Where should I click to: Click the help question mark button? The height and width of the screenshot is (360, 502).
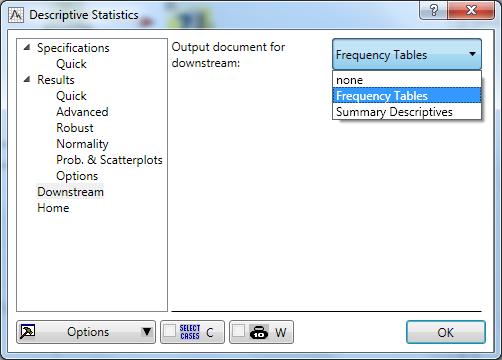[x=434, y=10]
